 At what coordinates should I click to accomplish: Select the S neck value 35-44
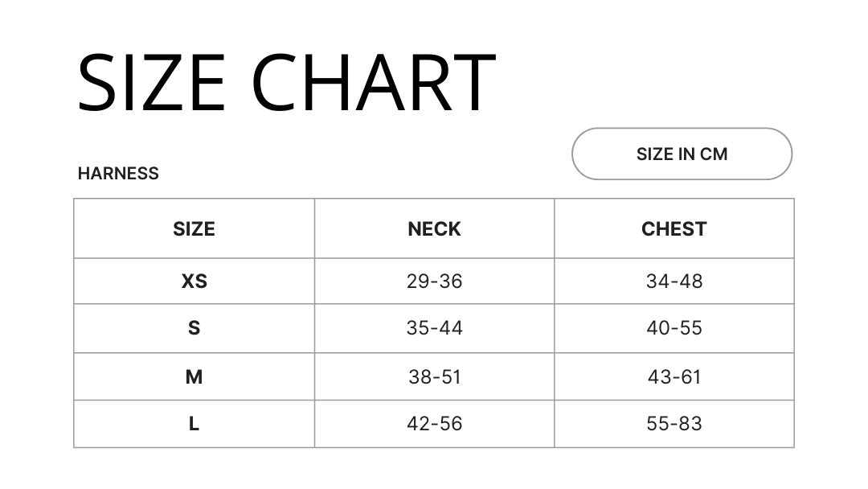(x=434, y=328)
